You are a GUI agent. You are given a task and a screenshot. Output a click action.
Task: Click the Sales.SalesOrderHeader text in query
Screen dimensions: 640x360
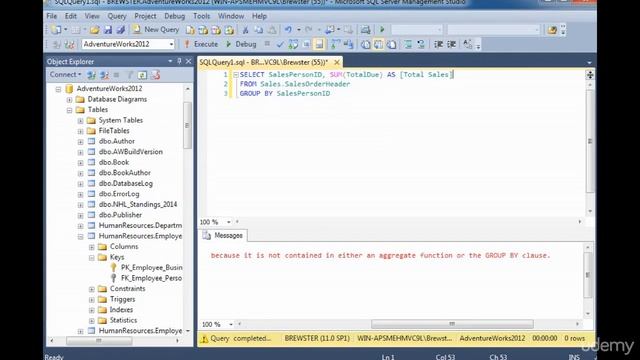click(305, 84)
